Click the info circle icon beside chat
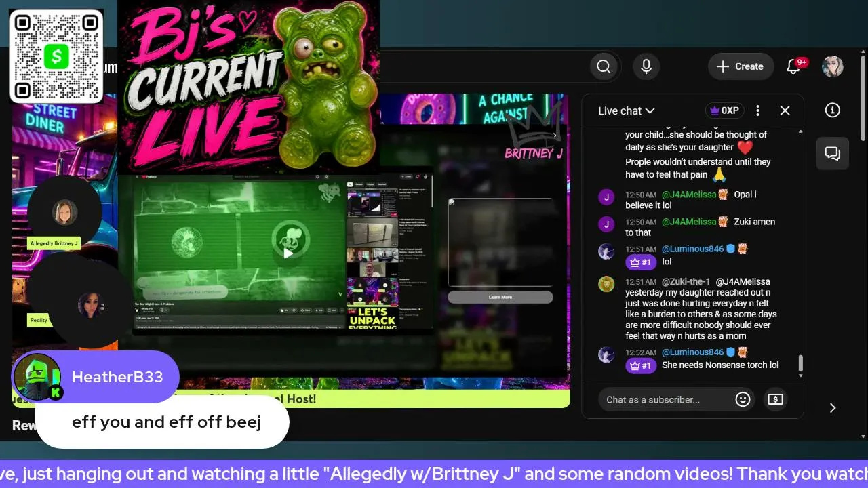 tap(832, 110)
